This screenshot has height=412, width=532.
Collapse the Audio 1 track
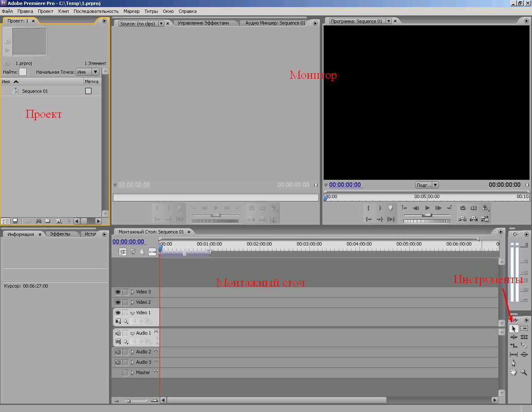(x=132, y=333)
